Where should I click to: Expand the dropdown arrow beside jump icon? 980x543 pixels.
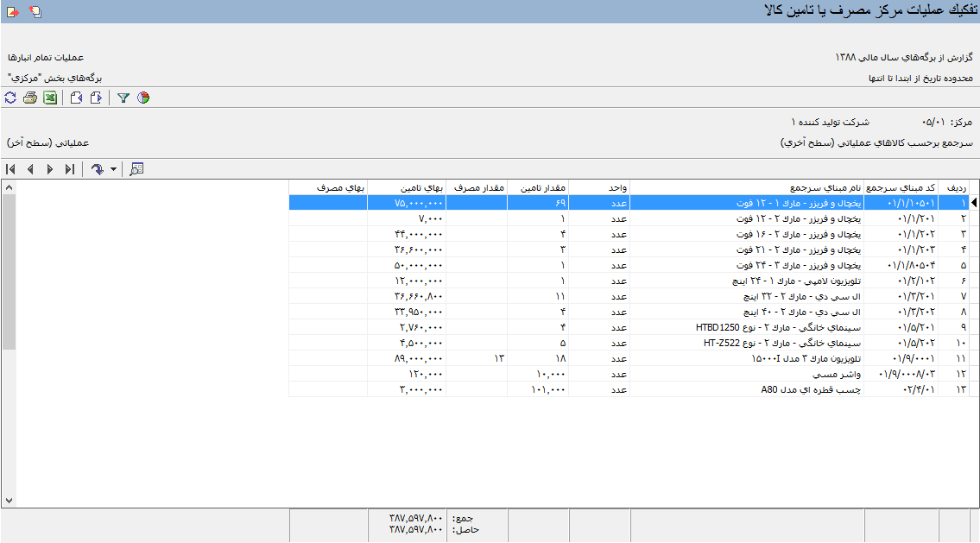coord(113,169)
